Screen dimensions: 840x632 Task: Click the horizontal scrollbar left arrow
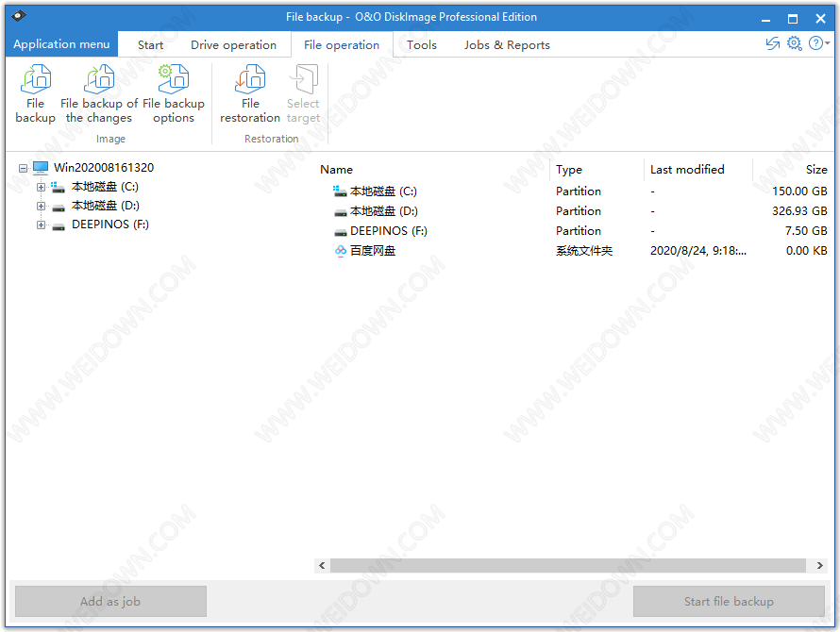click(x=322, y=566)
